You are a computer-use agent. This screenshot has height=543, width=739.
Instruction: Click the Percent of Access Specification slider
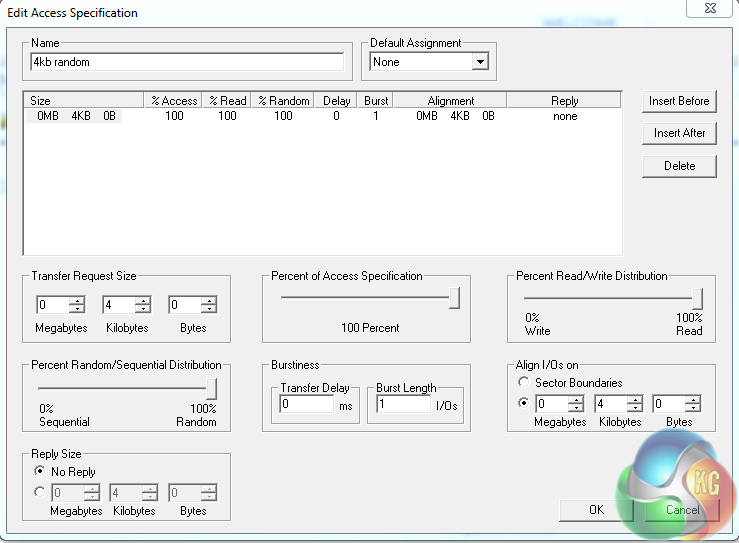[365, 297]
